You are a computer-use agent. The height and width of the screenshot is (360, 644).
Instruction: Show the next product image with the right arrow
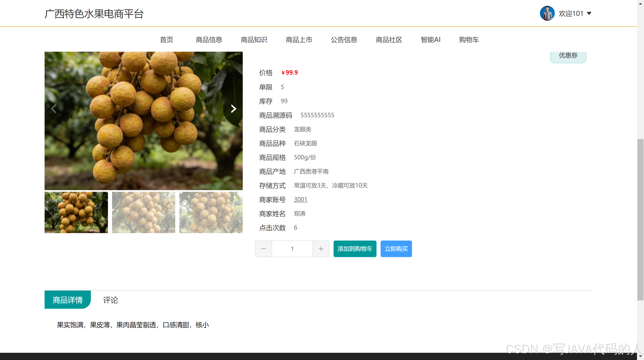tap(233, 109)
